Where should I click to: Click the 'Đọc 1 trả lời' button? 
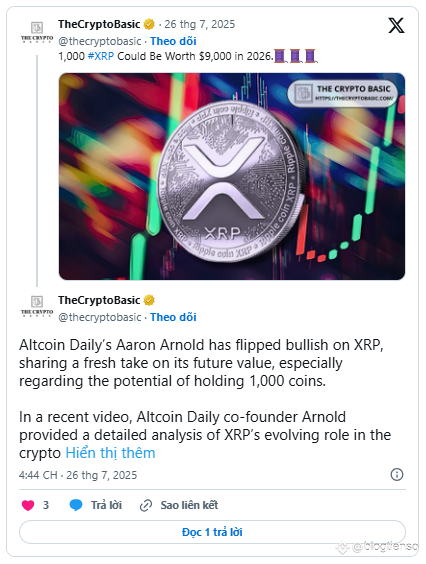pyautogui.click(x=212, y=532)
